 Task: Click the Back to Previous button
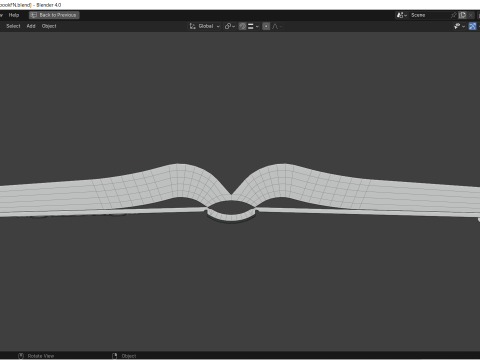tap(54, 15)
